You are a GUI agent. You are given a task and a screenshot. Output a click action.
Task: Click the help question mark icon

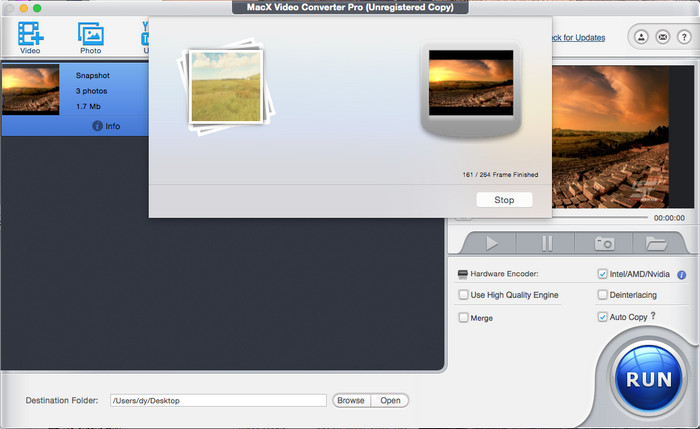click(684, 37)
